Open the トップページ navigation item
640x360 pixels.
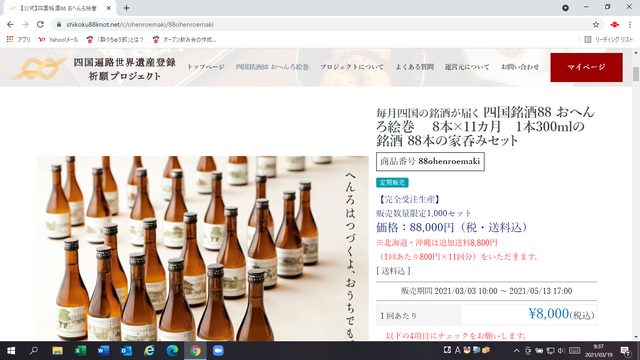(x=206, y=67)
